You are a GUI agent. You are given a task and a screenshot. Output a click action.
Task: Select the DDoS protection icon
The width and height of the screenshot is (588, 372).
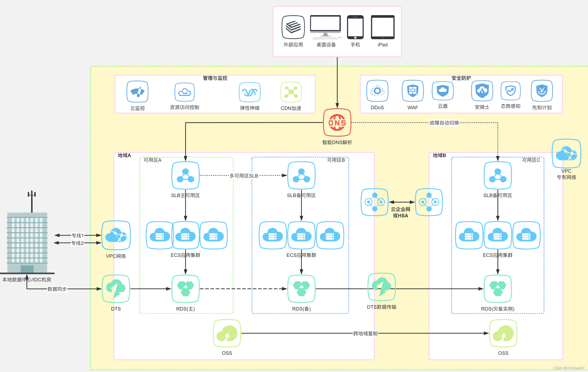pos(377,91)
